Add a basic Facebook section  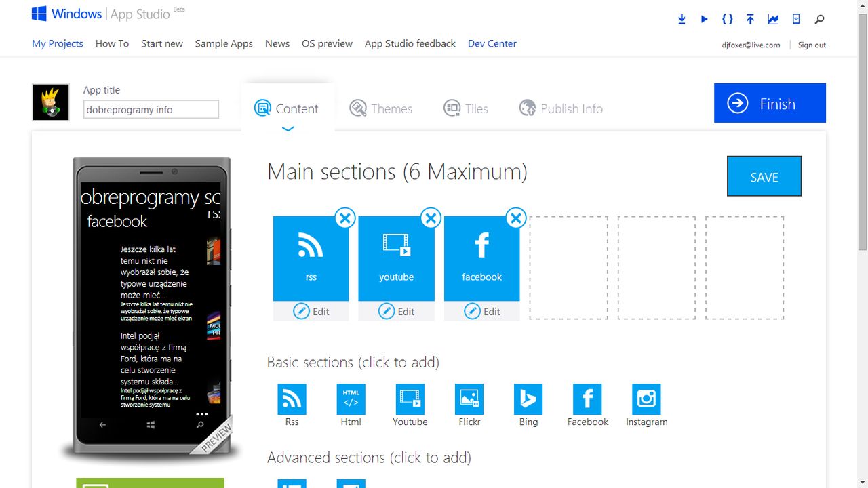click(x=588, y=405)
